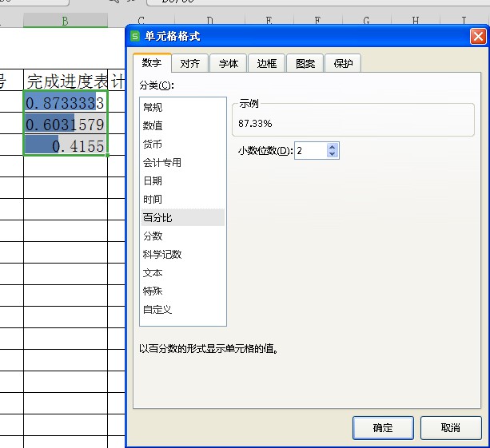Screen dimensions: 490x448
Task: Open the 字体 tab
Action: (x=228, y=64)
